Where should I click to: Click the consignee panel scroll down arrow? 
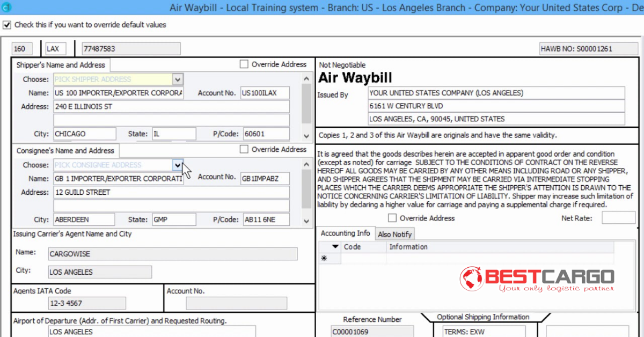pyautogui.click(x=306, y=221)
